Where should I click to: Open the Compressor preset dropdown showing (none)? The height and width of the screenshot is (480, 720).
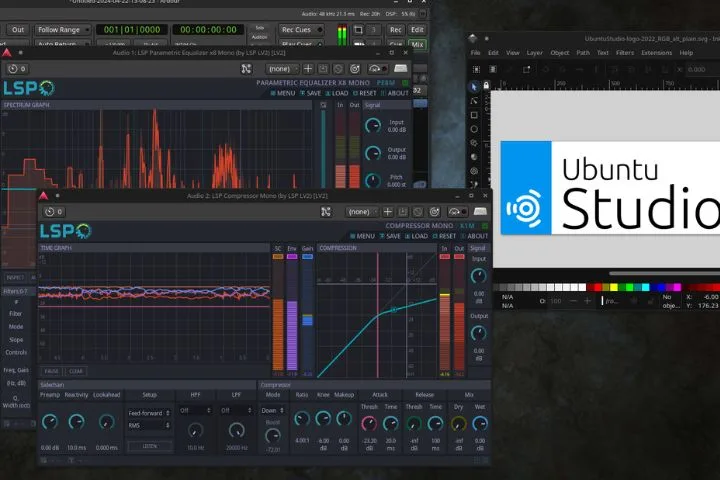pos(361,211)
